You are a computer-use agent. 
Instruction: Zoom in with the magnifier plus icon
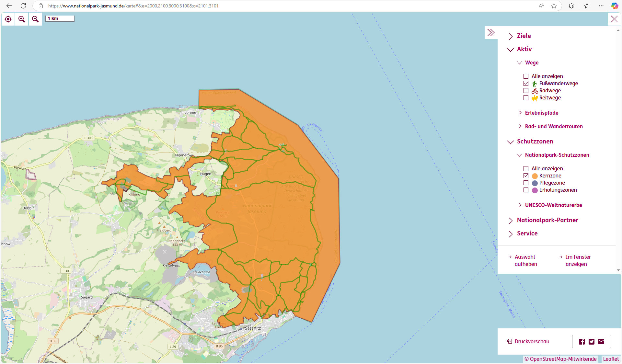pyautogui.click(x=22, y=19)
